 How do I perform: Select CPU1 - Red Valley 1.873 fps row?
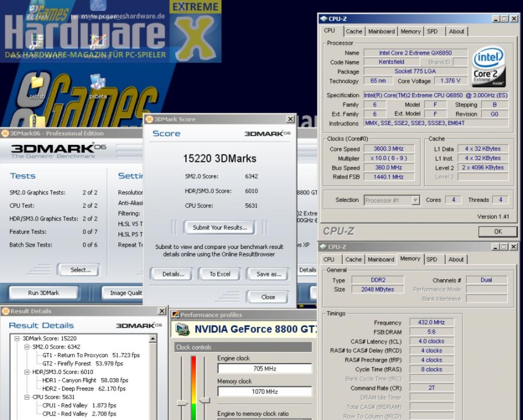80,406
